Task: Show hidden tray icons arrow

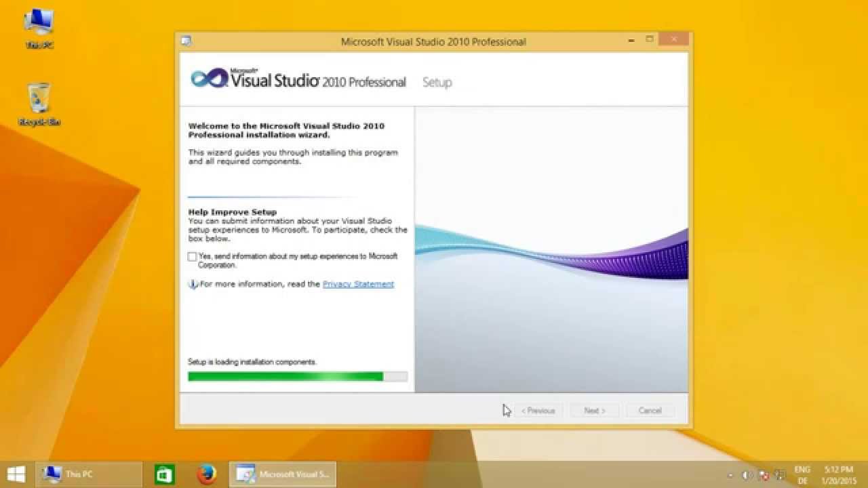Action: (x=730, y=475)
